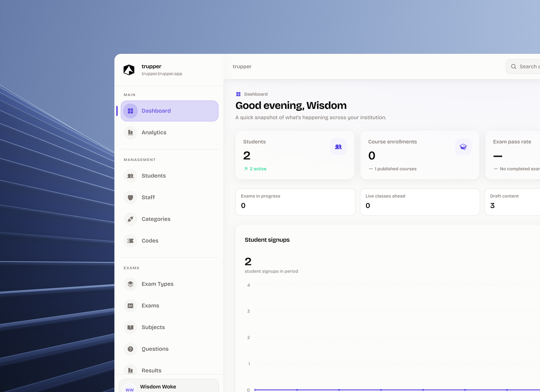Click the '2 active' students indicator
The image size is (540, 392).
(255, 169)
